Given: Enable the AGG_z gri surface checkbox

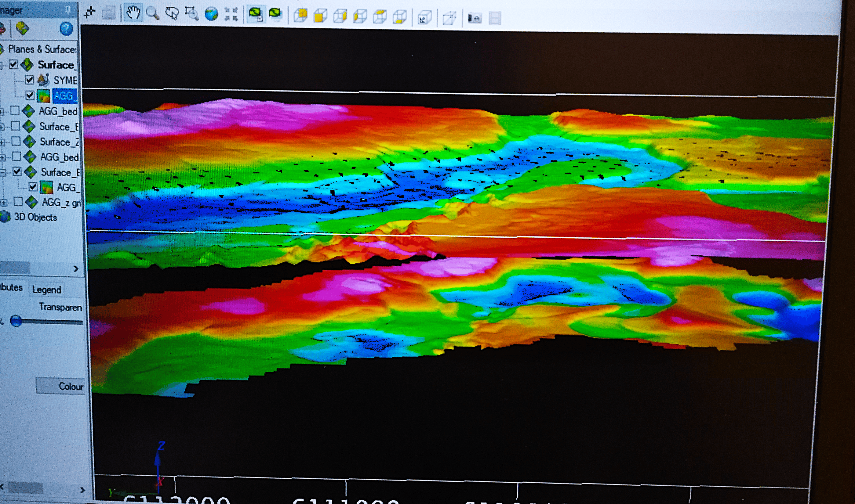Looking at the screenshot, I should click(18, 202).
